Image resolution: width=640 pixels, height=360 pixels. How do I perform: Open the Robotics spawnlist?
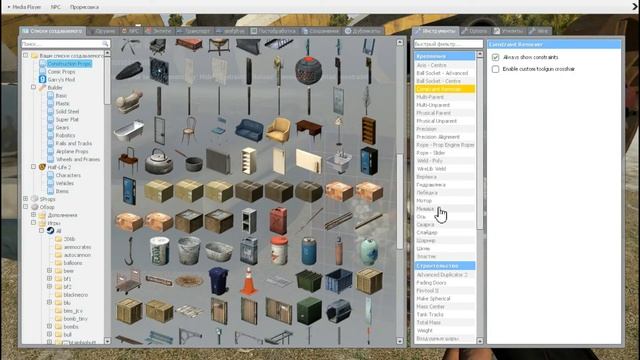65,135
